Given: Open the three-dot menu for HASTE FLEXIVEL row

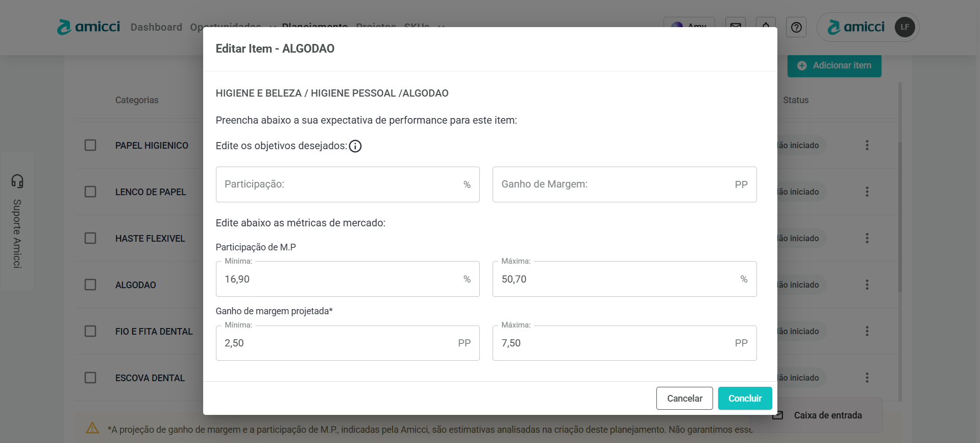Looking at the screenshot, I should click(x=867, y=238).
